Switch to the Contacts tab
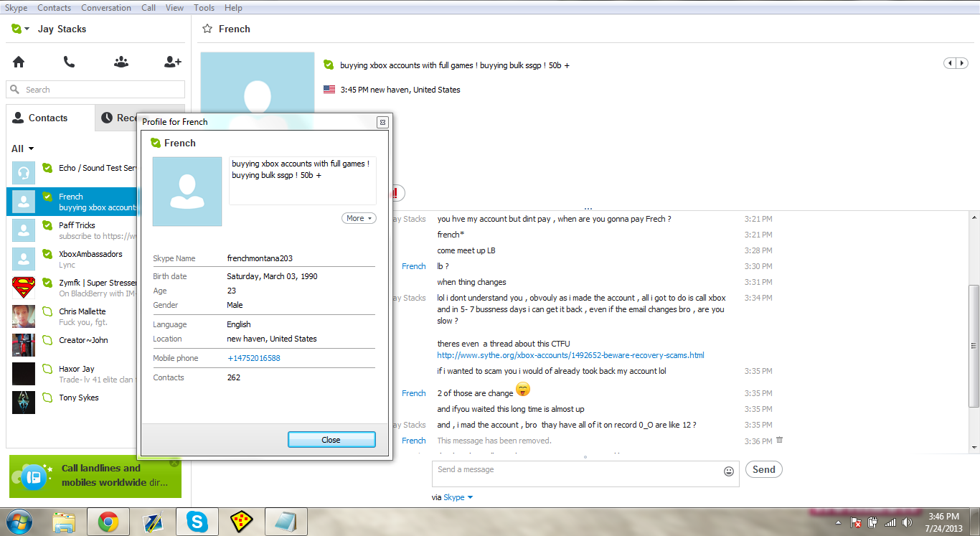Image resolution: width=980 pixels, height=536 pixels. 50,118
